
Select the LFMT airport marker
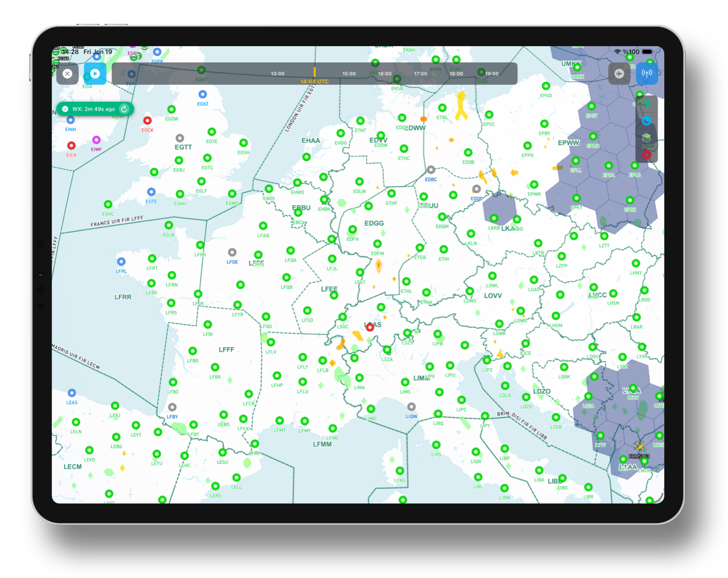(280, 421)
